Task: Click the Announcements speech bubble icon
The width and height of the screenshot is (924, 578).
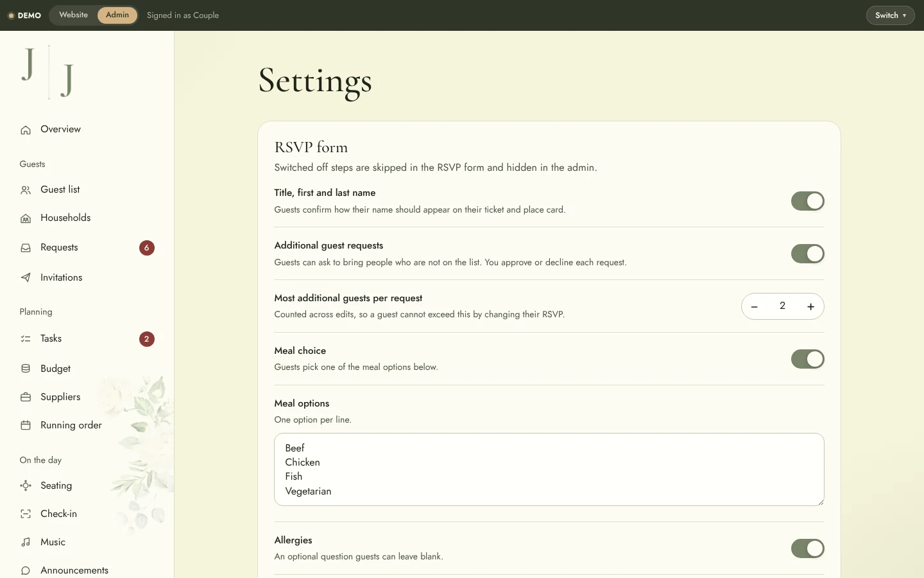Action: [x=26, y=571]
